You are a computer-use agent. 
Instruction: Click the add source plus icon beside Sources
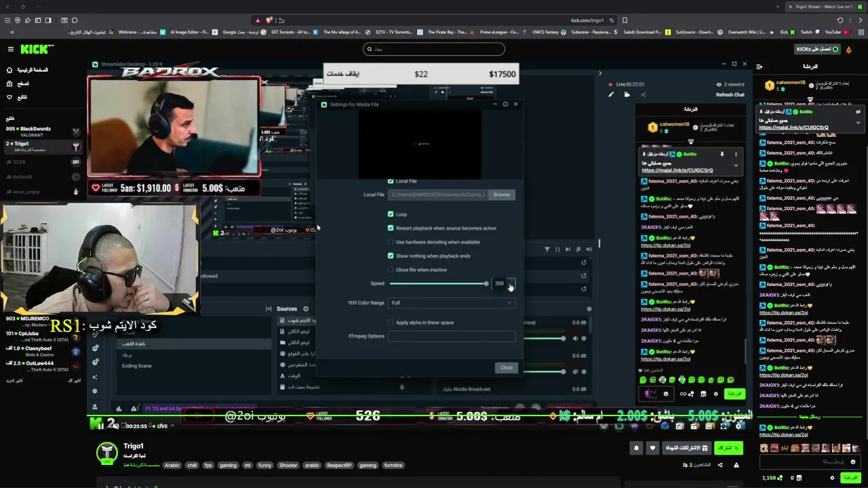(306, 309)
